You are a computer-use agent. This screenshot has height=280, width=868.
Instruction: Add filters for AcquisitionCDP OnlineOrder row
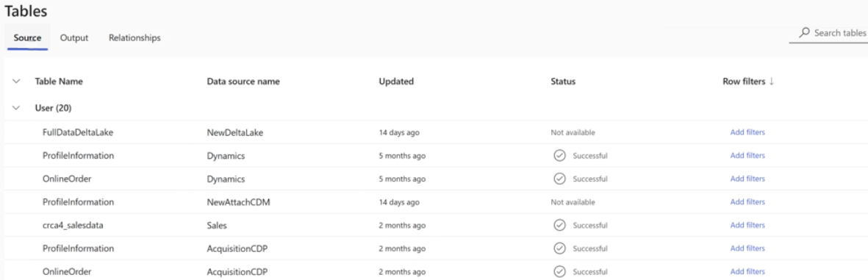(747, 272)
